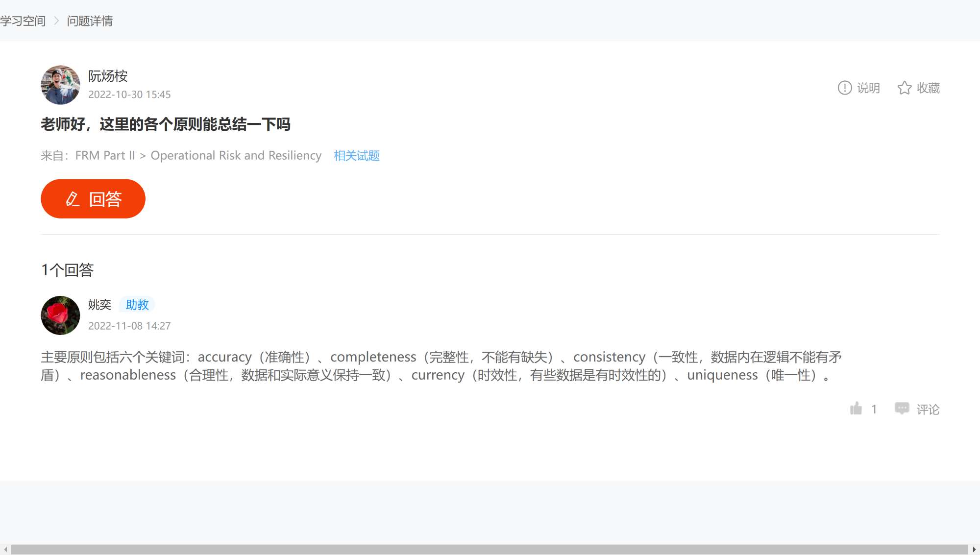Viewport: 980px width, 555px height.
Task: Click the 收藏 star icon
Action: (904, 88)
